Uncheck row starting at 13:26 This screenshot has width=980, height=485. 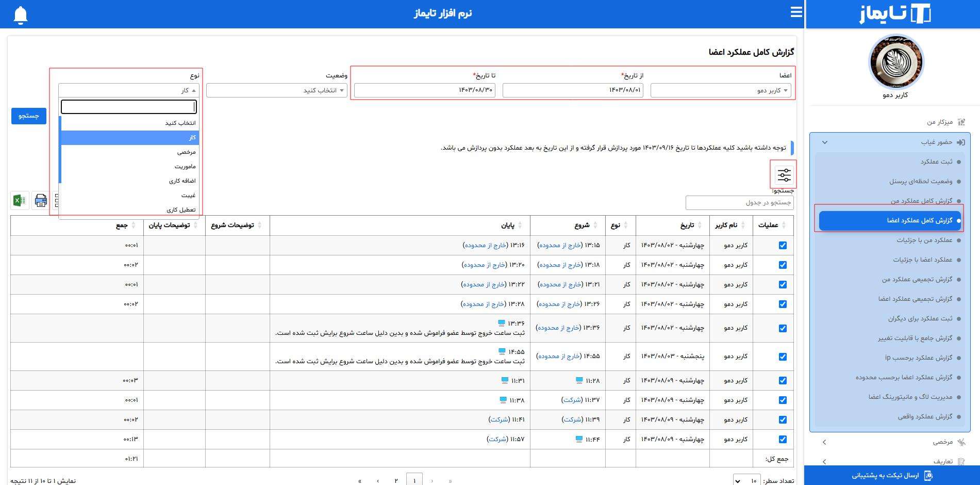[783, 304]
